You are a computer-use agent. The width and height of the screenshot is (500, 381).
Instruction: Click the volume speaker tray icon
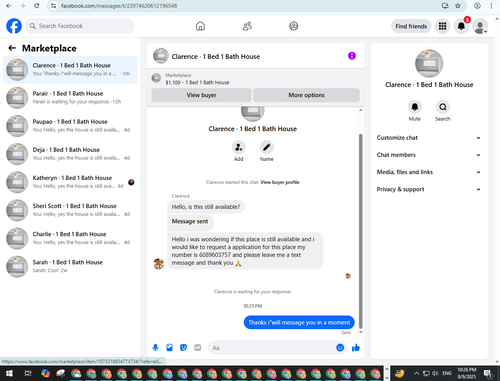[435, 373]
